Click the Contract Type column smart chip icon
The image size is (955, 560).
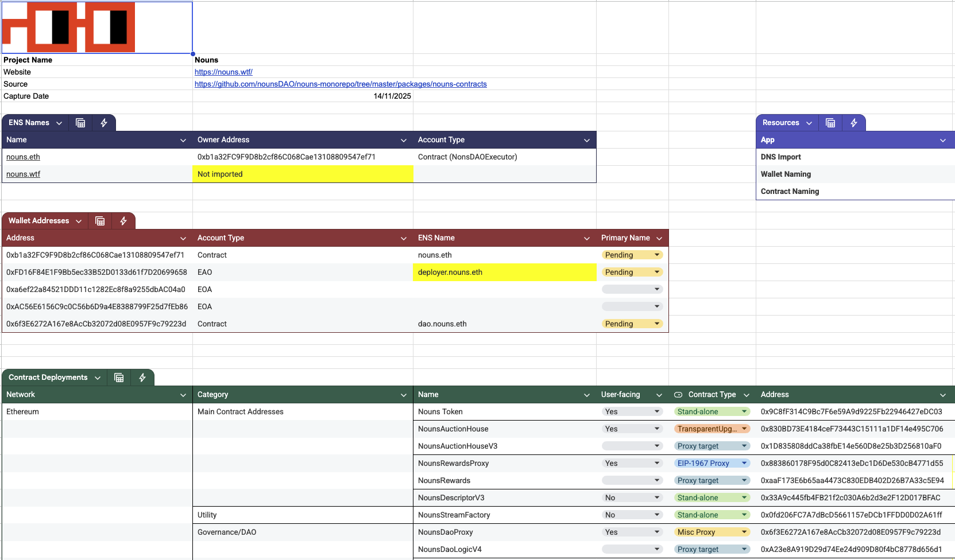click(678, 395)
